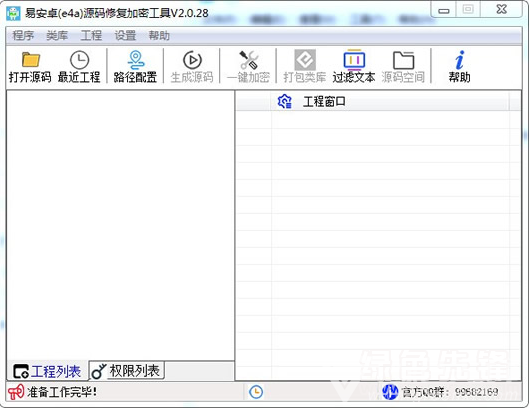The height and width of the screenshot is (409, 529).
Task: Switch to the 权限列表 tab
Action: coord(127,371)
